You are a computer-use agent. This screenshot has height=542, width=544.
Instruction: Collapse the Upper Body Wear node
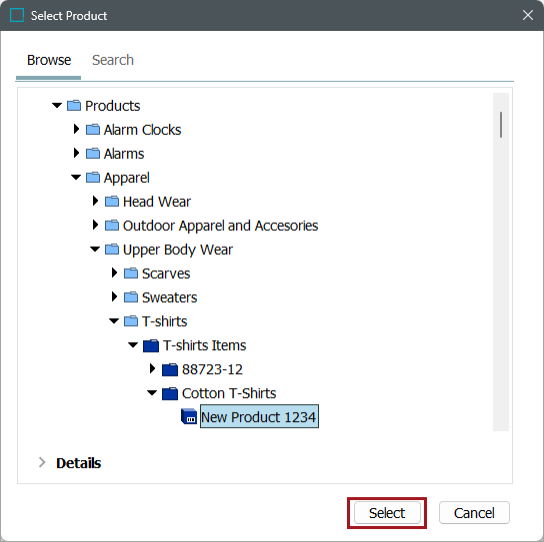(x=95, y=249)
